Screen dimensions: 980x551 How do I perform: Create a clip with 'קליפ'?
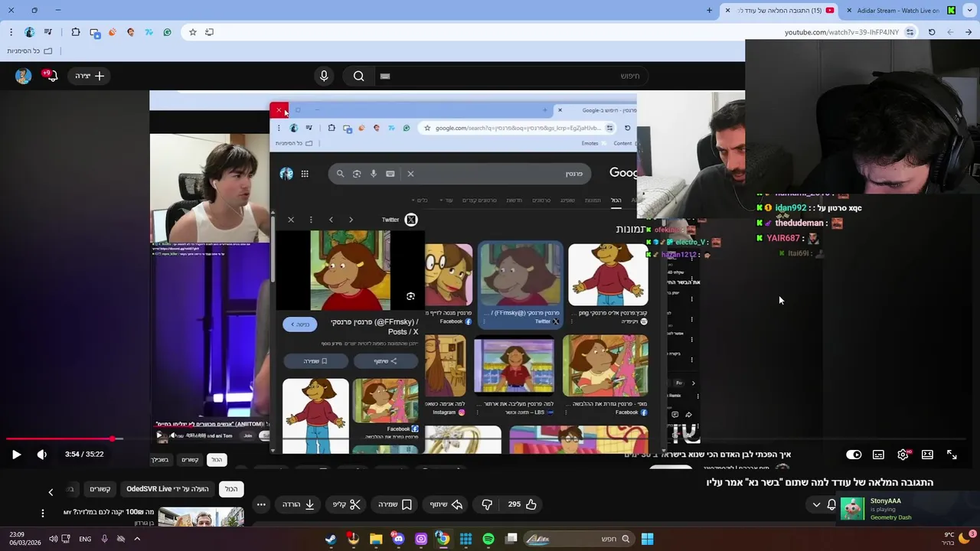347,504
